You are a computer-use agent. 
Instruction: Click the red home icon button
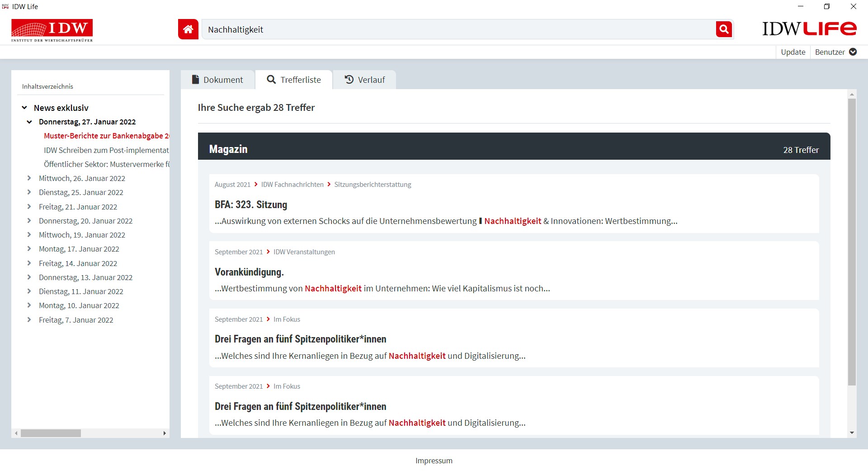[188, 29]
